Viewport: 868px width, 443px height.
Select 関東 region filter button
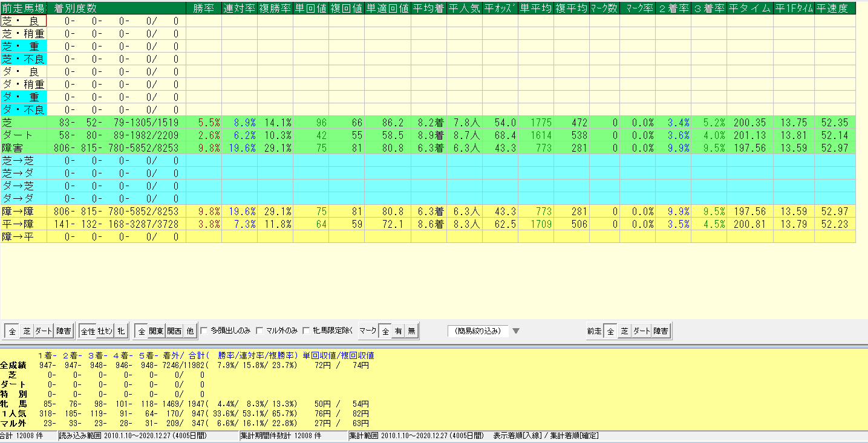(x=156, y=331)
